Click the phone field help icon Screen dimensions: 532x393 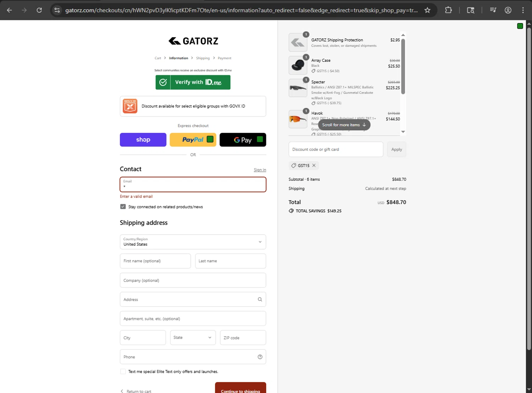260,357
